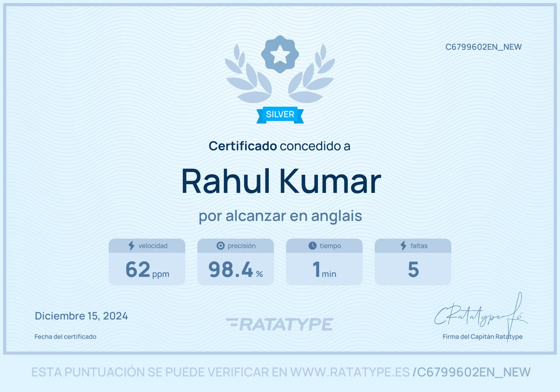
Task: Click the text 'Certificado concedido a'
Action: tap(279, 146)
